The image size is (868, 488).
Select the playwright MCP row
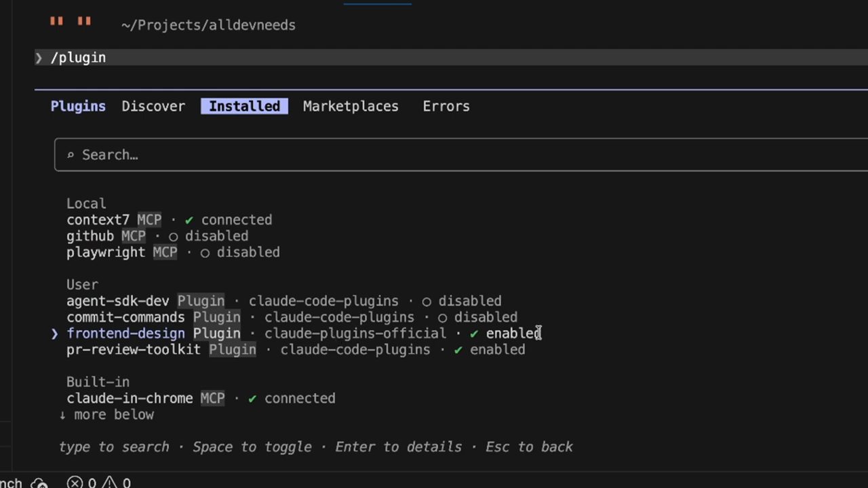tap(173, 252)
